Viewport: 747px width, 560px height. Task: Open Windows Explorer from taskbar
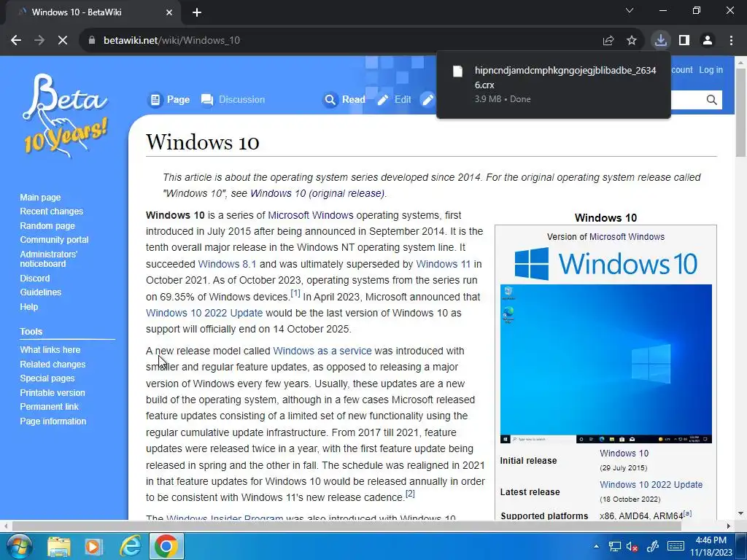click(x=59, y=547)
